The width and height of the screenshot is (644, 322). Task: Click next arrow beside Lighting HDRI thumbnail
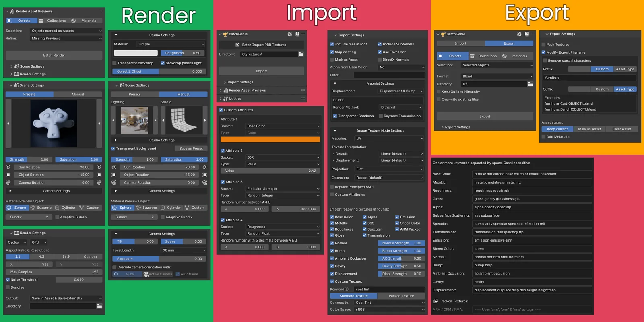coord(155,120)
